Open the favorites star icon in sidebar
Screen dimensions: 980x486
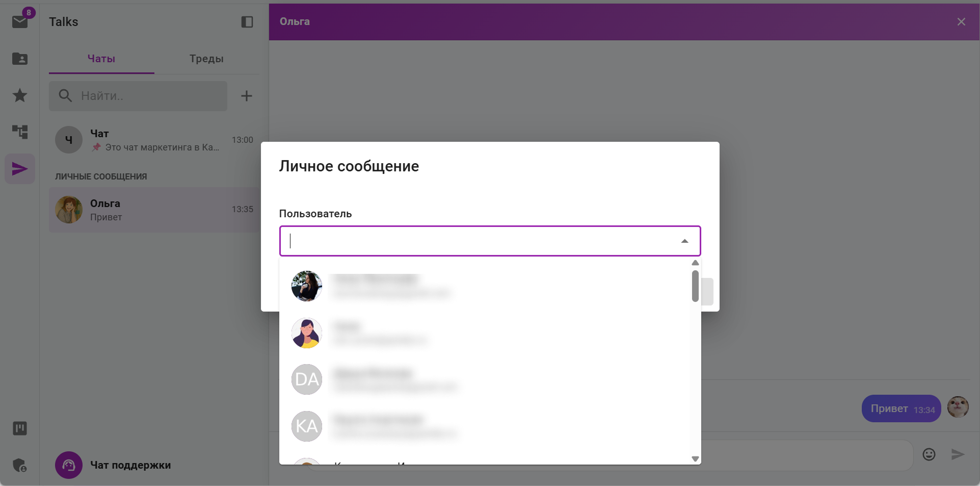[x=20, y=95]
